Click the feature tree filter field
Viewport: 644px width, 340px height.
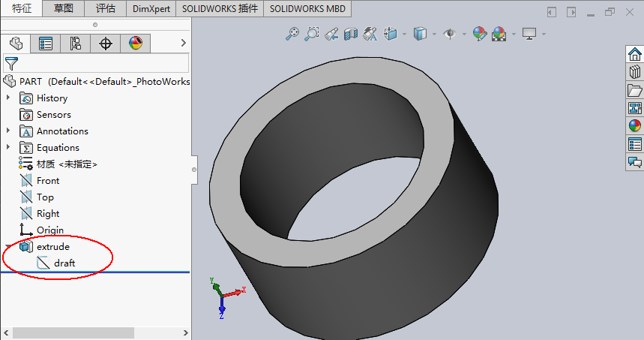click(x=96, y=63)
